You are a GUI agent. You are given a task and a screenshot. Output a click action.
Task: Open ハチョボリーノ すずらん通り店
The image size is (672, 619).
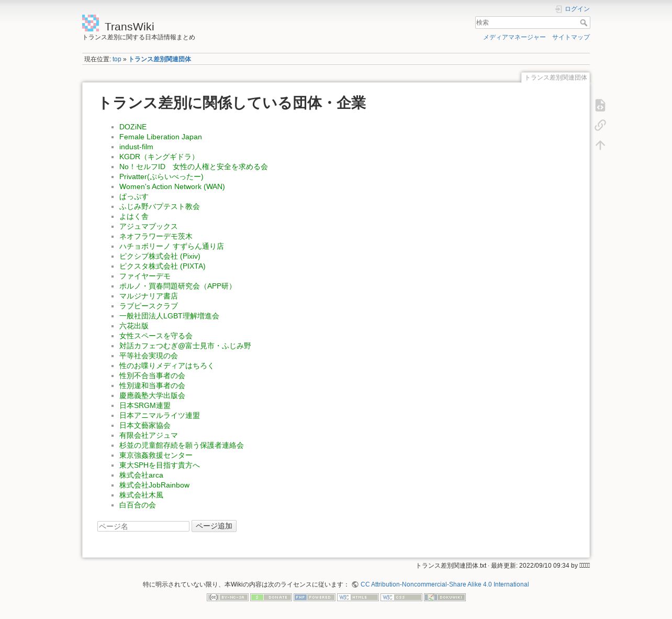172,246
